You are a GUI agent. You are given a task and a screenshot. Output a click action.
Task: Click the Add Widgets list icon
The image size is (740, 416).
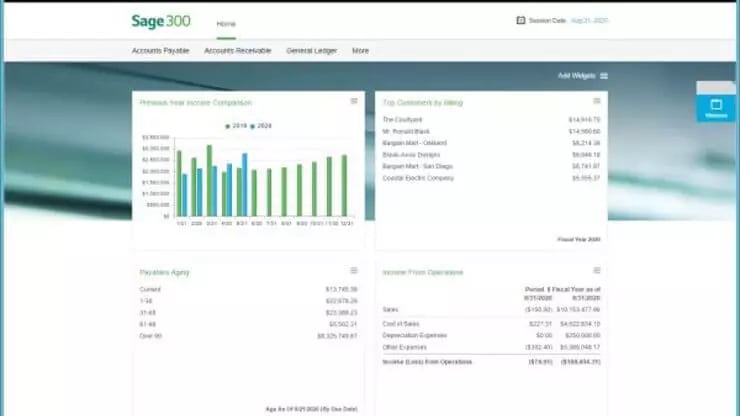coord(604,76)
